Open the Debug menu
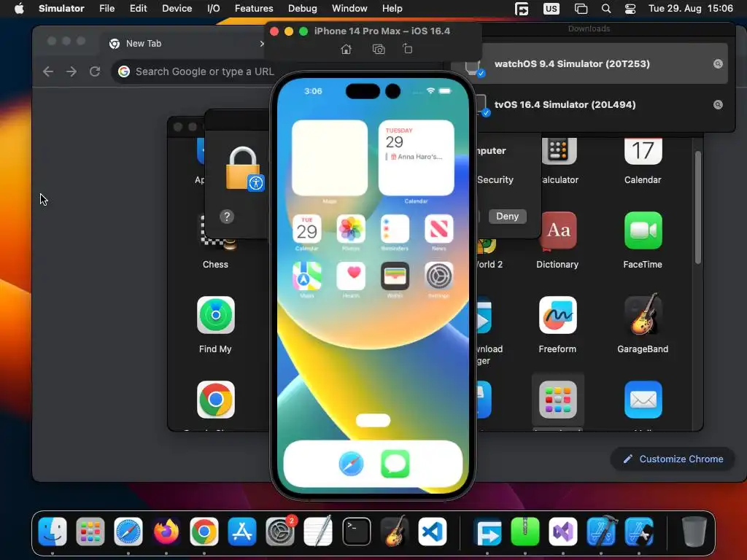The image size is (747, 560). (303, 9)
